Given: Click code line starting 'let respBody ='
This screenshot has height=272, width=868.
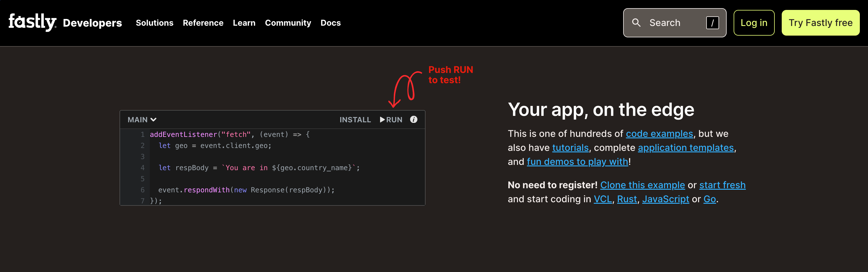Looking at the screenshot, I should click(x=259, y=168).
